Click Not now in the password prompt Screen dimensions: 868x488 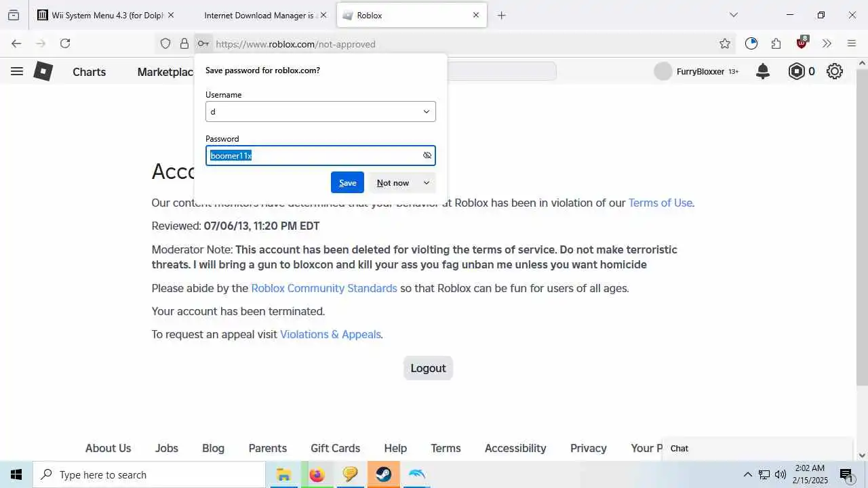[x=393, y=182]
